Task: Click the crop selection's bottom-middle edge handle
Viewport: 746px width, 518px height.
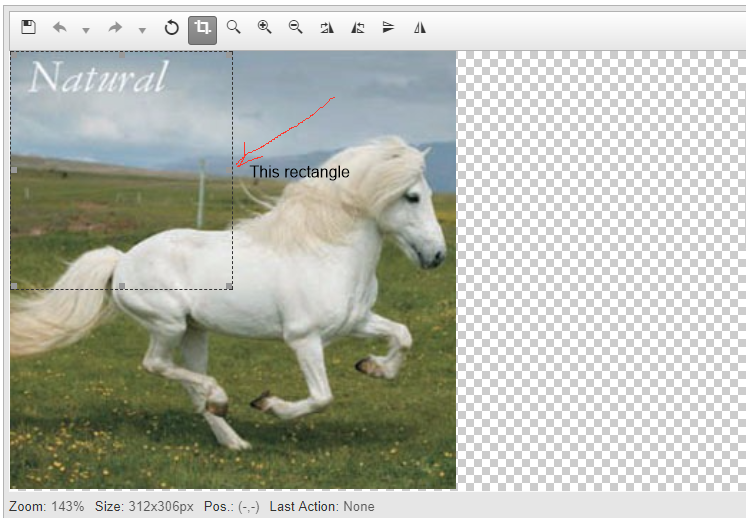Action: pyautogui.click(x=122, y=286)
